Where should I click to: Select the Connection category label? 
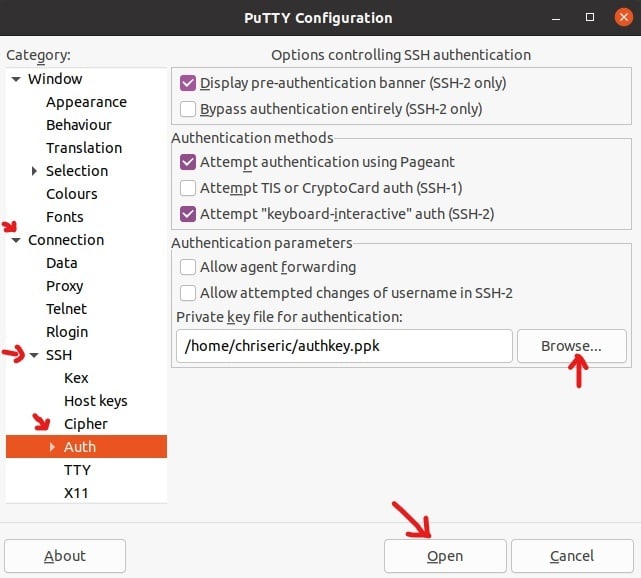click(66, 240)
